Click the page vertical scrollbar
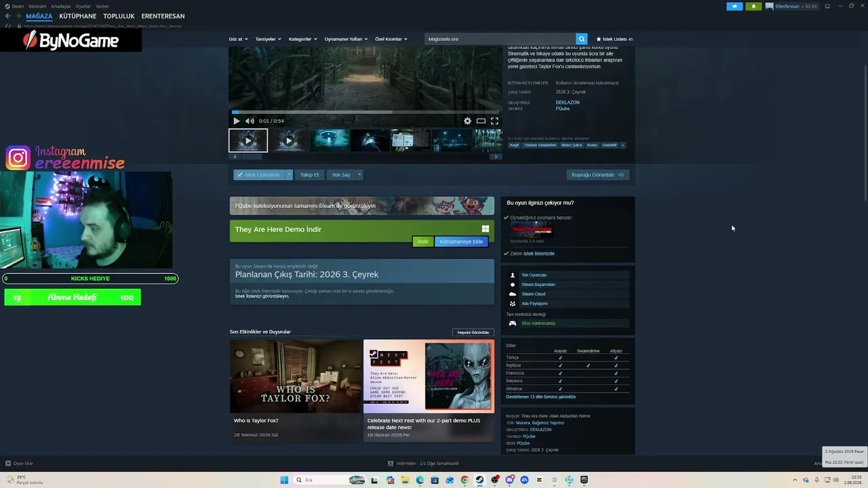The image size is (868, 488). (x=865, y=133)
